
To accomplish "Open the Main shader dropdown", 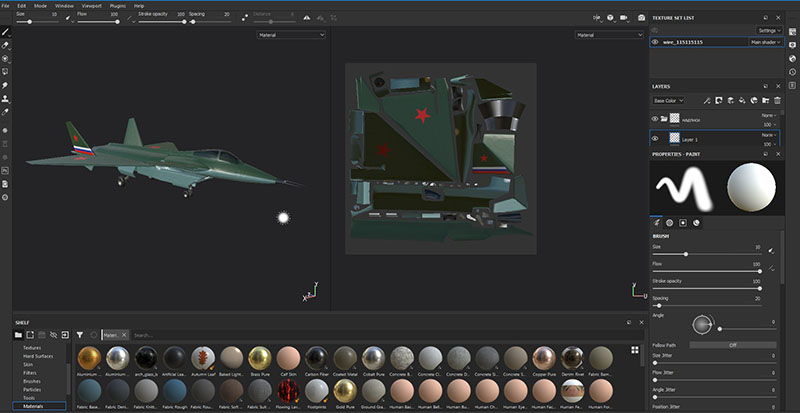I will [764, 43].
